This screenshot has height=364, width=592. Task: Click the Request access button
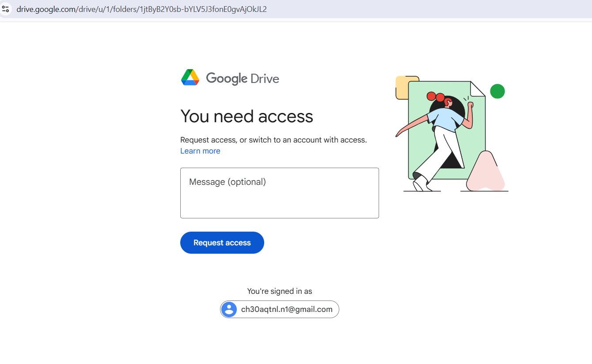pos(222,243)
